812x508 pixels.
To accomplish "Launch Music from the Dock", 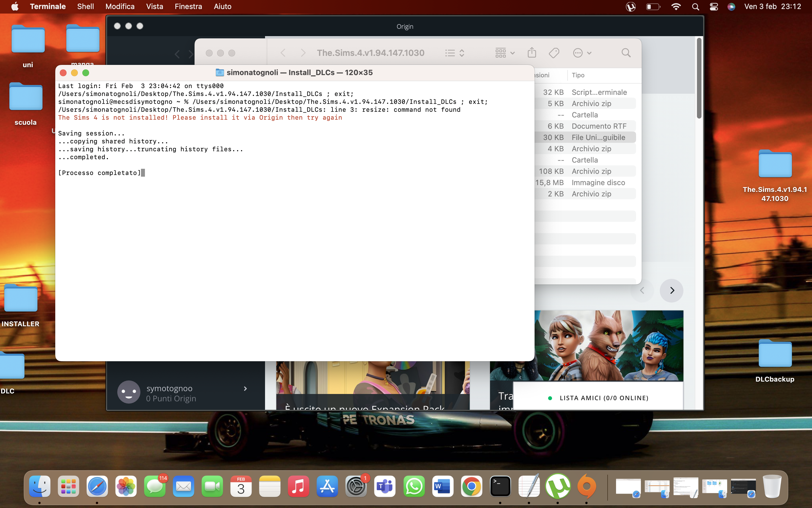I will click(x=299, y=486).
